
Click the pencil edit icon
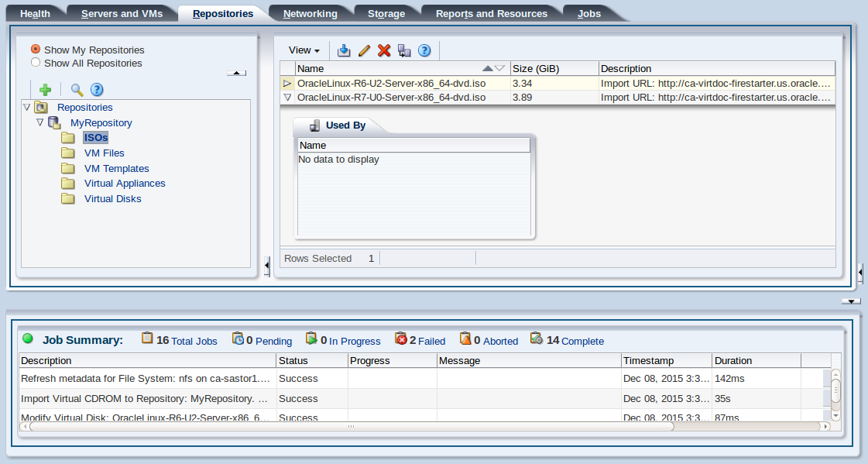pos(364,50)
